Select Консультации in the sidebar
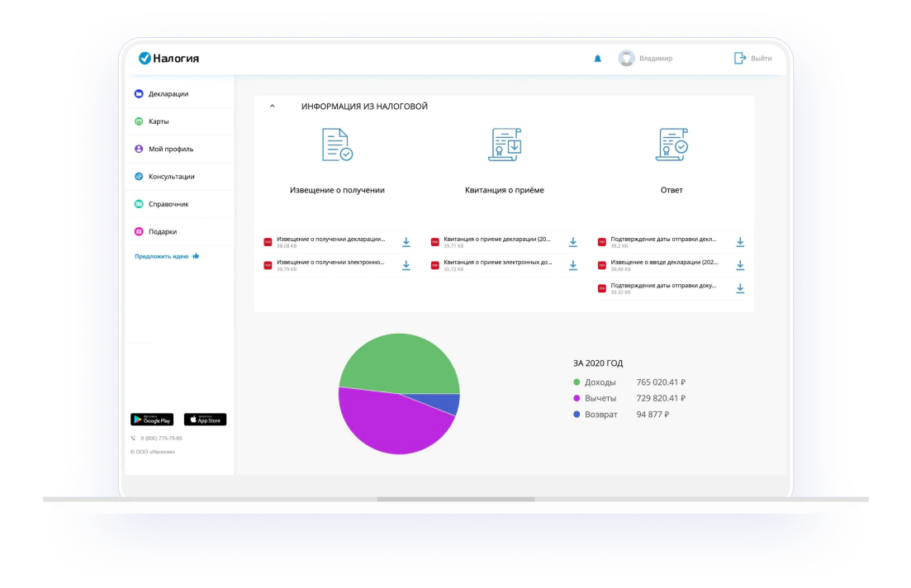The image size is (911, 588). coord(171,177)
